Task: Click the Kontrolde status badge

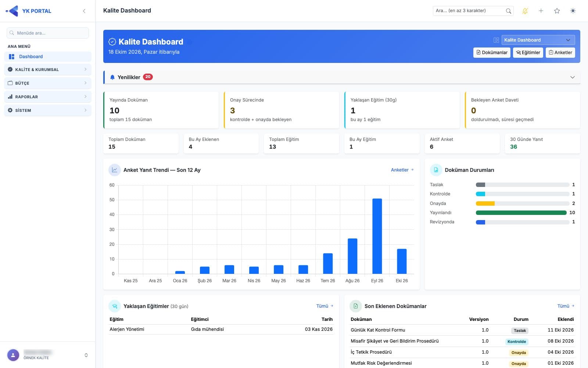Action: point(517,342)
